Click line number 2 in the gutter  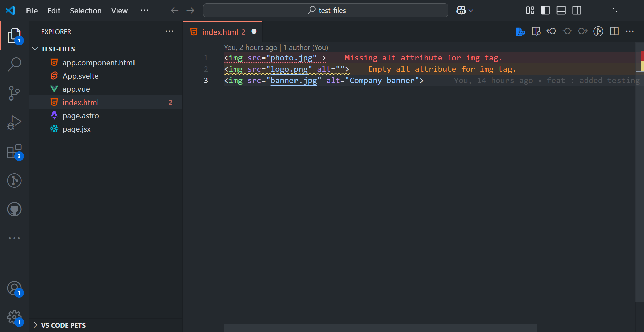pos(206,69)
